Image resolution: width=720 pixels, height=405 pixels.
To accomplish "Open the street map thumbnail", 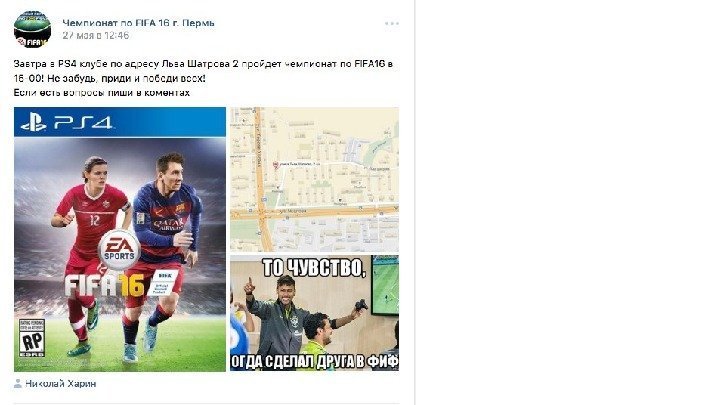I will tap(315, 180).
